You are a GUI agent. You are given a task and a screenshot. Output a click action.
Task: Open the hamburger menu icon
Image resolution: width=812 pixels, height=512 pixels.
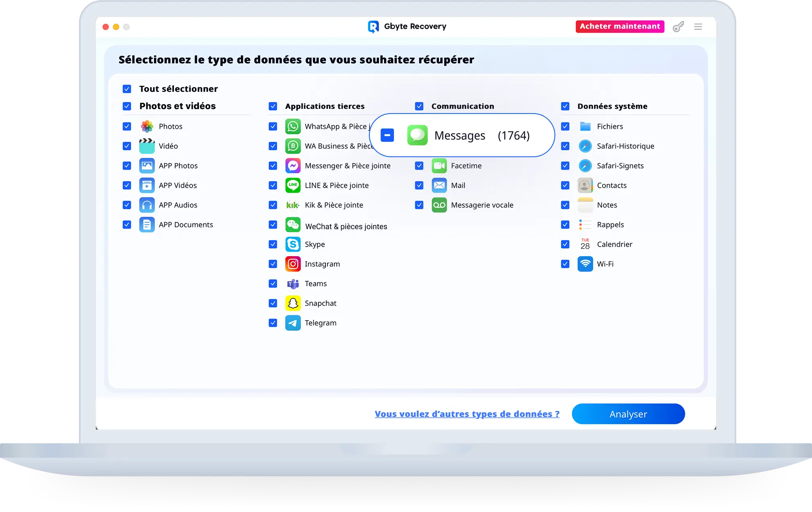tap(698, 27)
